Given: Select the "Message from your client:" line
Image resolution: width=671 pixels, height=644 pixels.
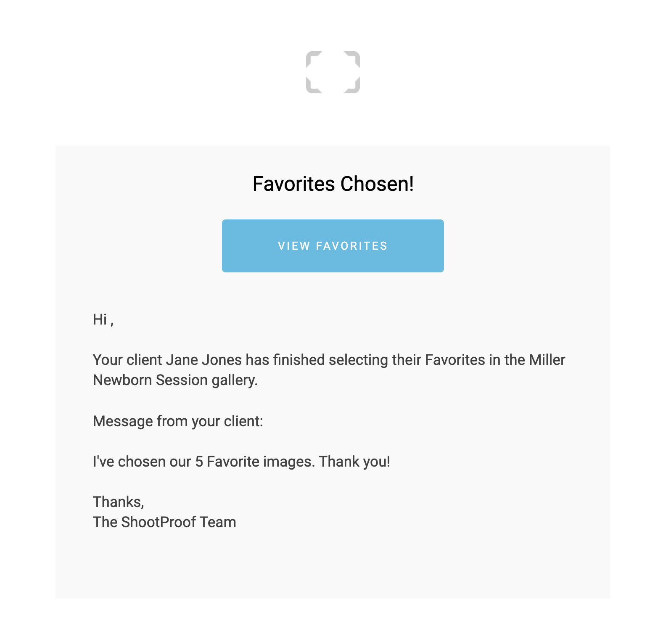Looking at the screenshot, I should click(x=178, y=421).
